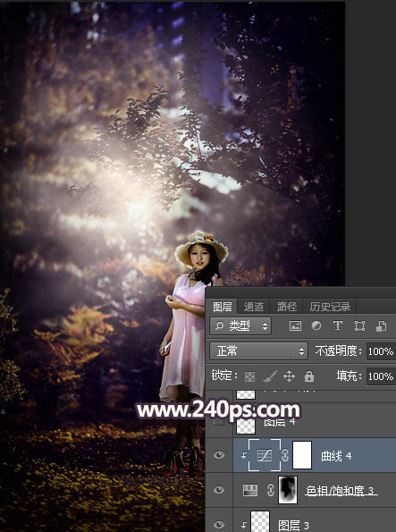Click the 不透明度 100% value field
396x532 pixels.
pyautogui.click(x=381, y=351)
